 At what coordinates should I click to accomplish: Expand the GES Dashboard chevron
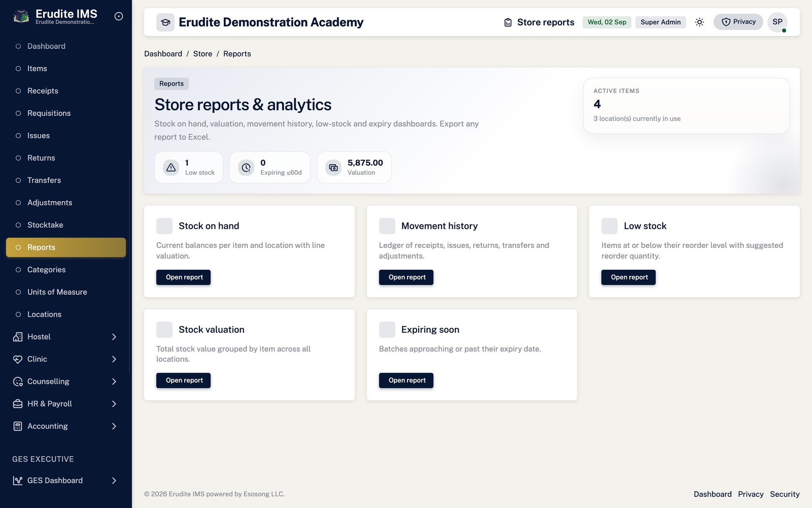click(114, 481)
